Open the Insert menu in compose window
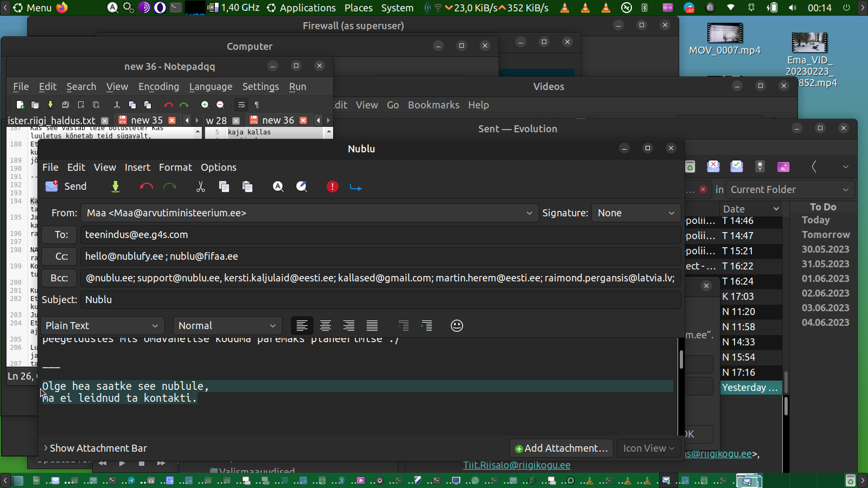Image resolution: width=868 pixels, height=488 pixels. [137, 168]
